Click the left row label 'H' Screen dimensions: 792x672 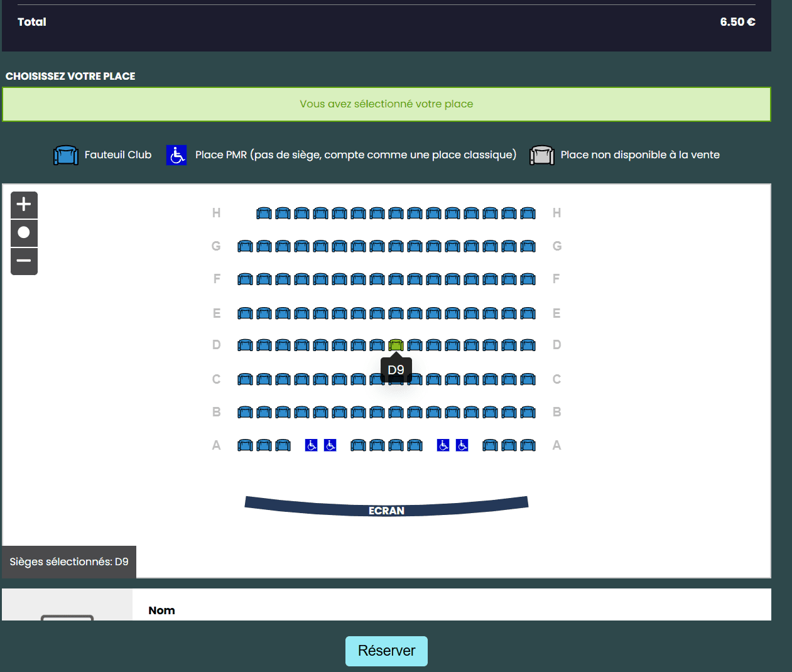tap(217, 214)
